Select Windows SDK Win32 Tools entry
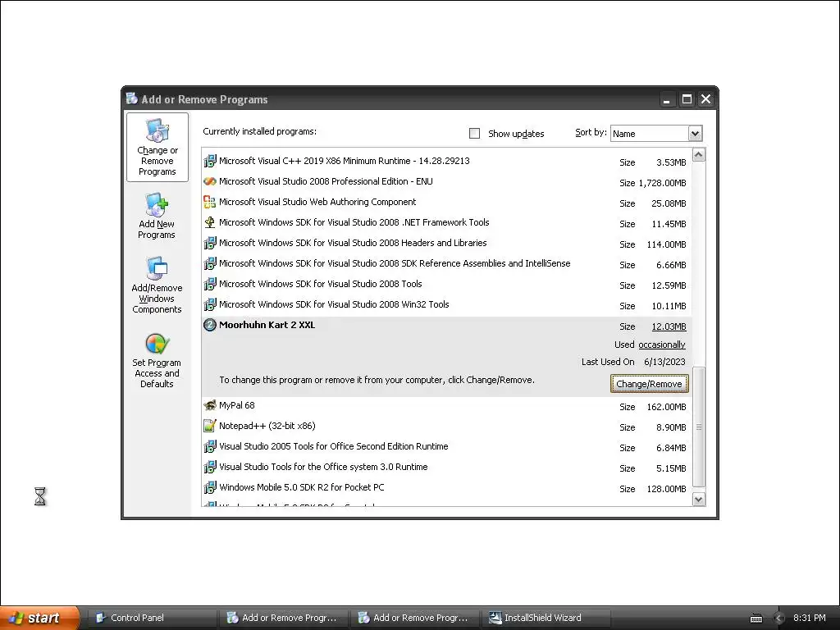The image size is (840, 630). coord(447,305)
